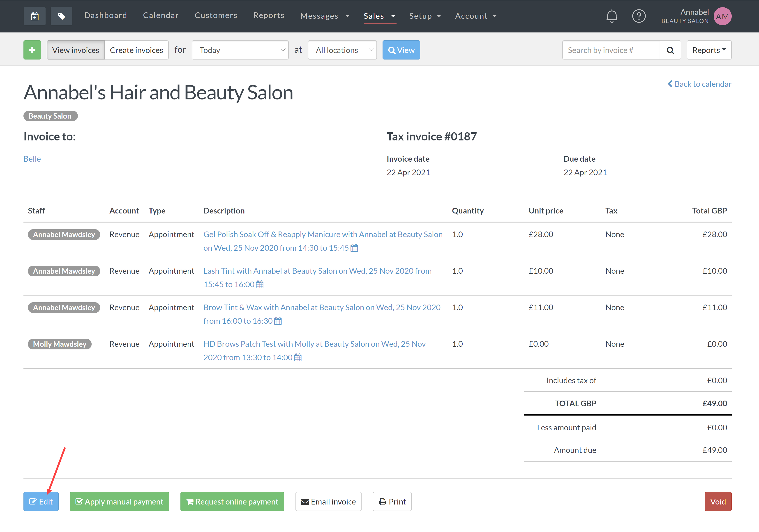This screenshot has width=759, height=532.
Task: Click the Back to calendar link
Action: pos(699,84)
